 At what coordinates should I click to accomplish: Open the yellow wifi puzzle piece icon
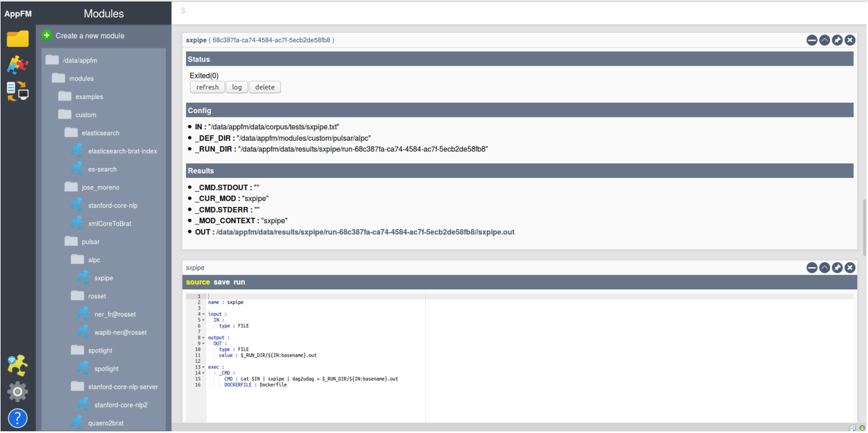point(18,366)
